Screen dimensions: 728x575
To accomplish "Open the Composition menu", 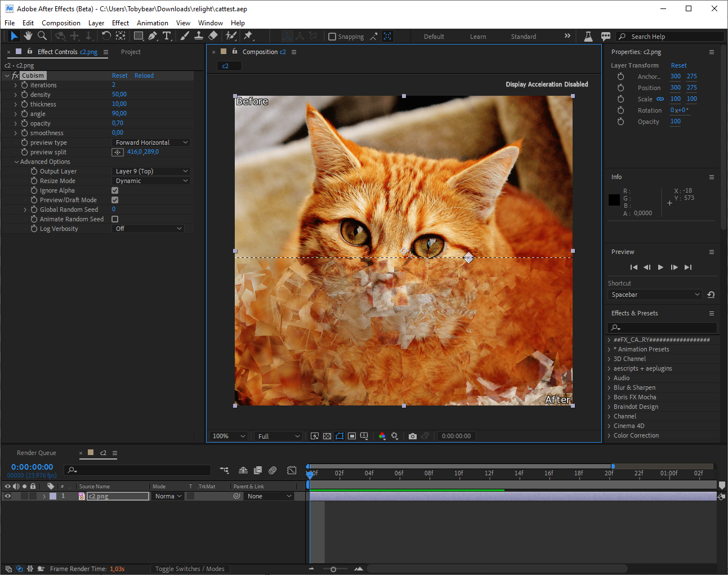I will click(61, 23).
